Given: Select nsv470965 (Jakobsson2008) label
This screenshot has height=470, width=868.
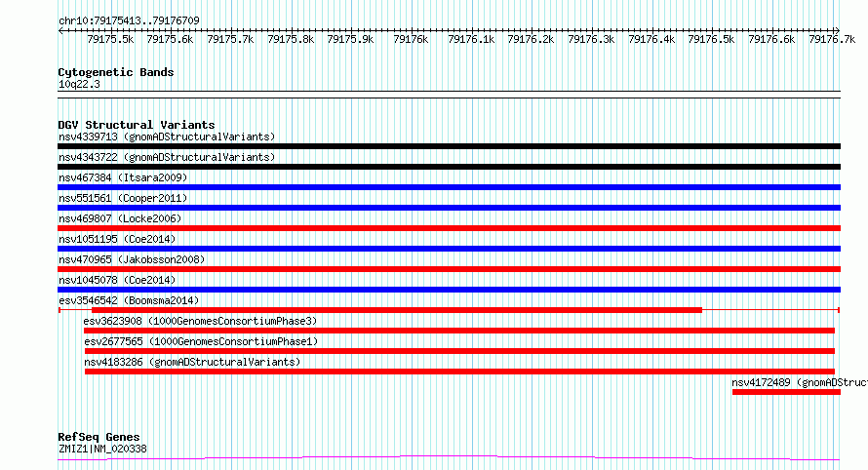Looking at the screenshot, I should [x=132, y=259].
